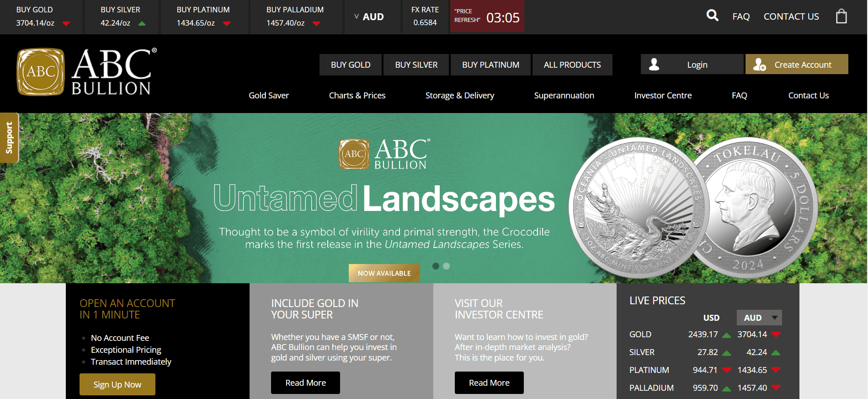Click CONTACT US link in top bar

(x=791, y=16)
